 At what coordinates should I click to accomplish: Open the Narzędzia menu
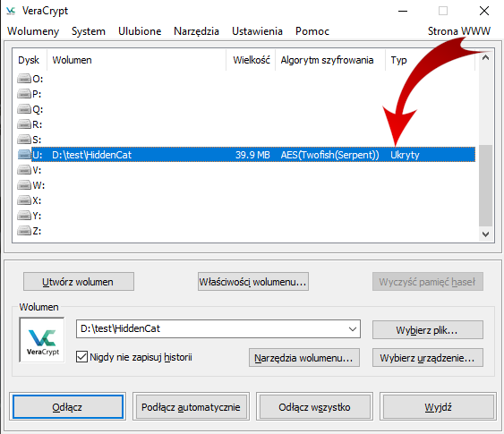tap(196, 31)
